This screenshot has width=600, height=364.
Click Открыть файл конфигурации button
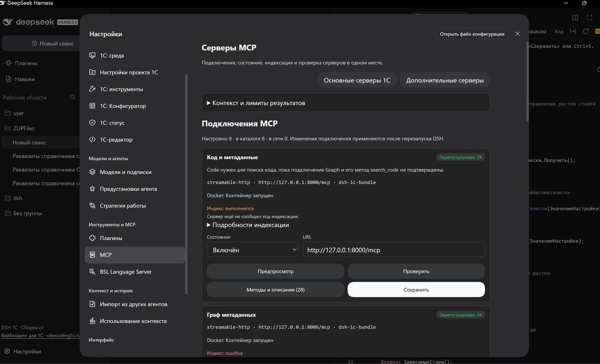[472, 34]
